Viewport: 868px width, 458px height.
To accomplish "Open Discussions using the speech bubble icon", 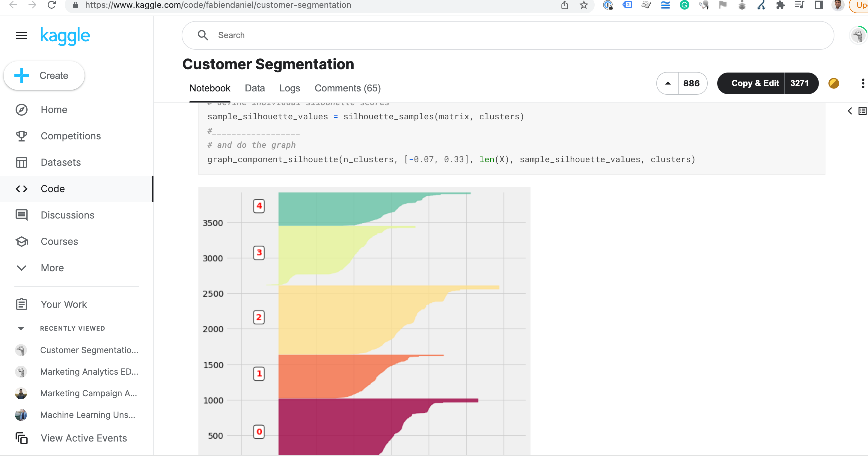I will [21, 215].
